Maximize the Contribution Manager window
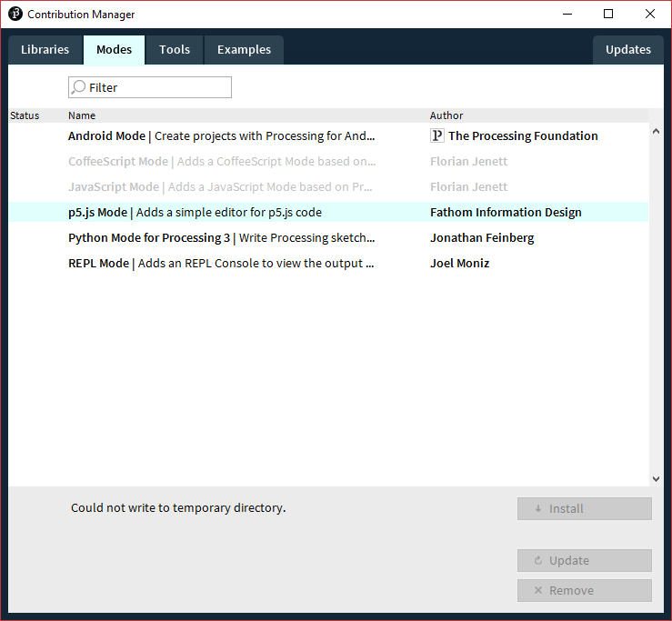The width and height of the screenshot is (672, 621). tap(608, 15)
